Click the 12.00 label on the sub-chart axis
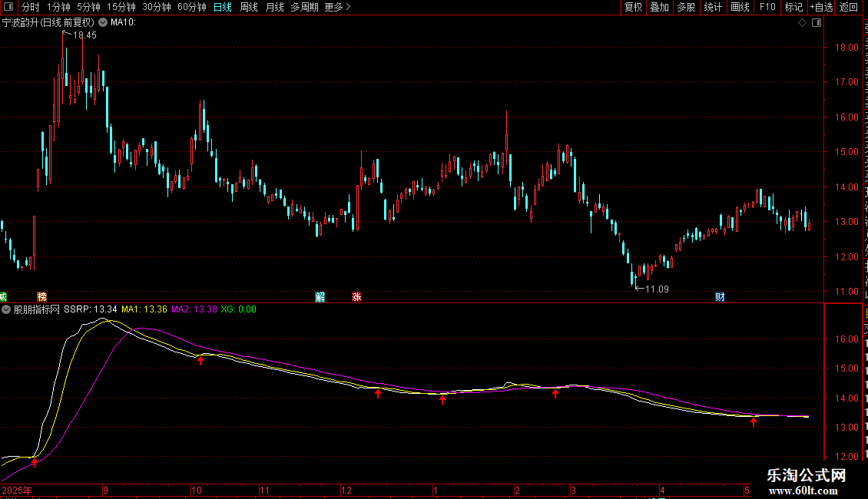Viewport: 868px width, 499px height. click(x=847, y=457)
